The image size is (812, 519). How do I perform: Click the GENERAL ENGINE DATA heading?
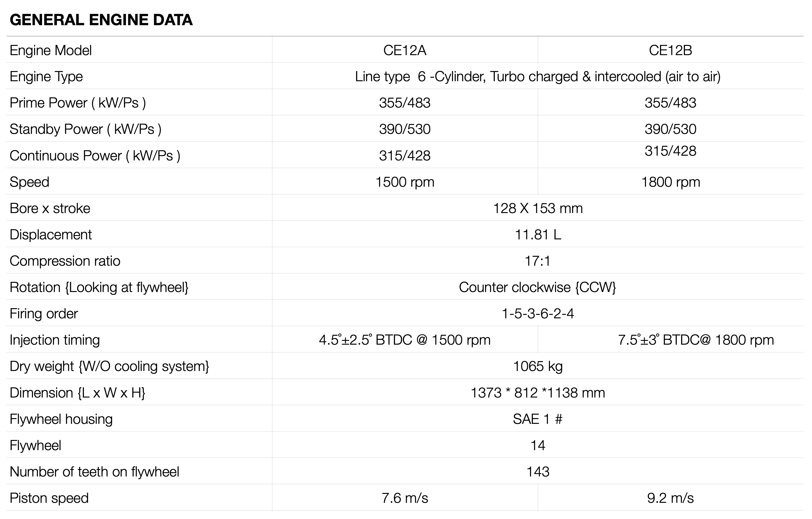pyautogui.click(x=101, y=20)
